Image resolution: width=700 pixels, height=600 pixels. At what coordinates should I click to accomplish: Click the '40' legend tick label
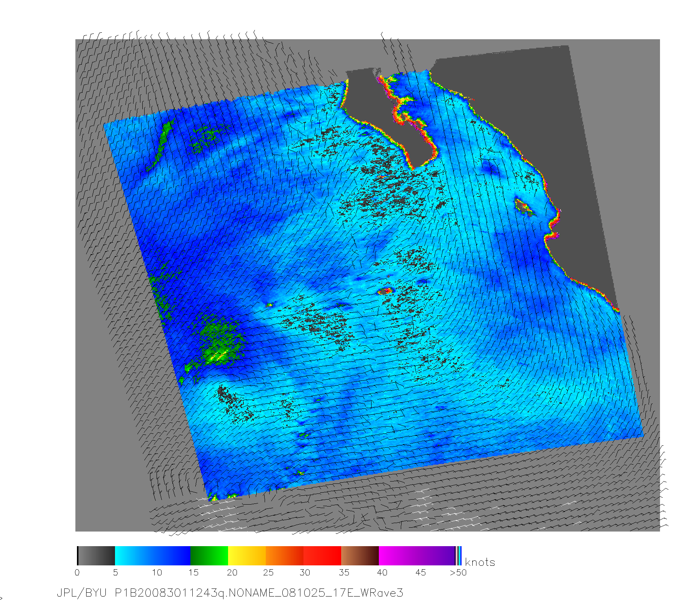click(x=382, y=573)
